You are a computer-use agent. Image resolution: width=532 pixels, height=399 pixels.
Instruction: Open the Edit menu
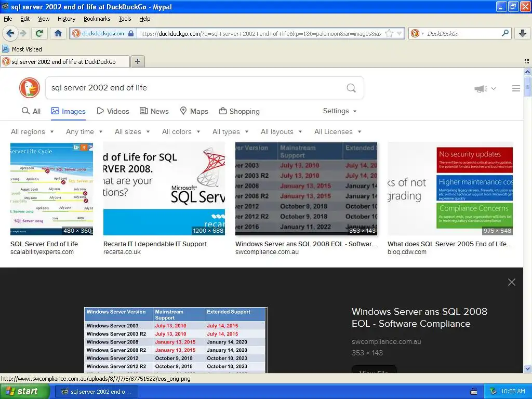coord(25,19)
